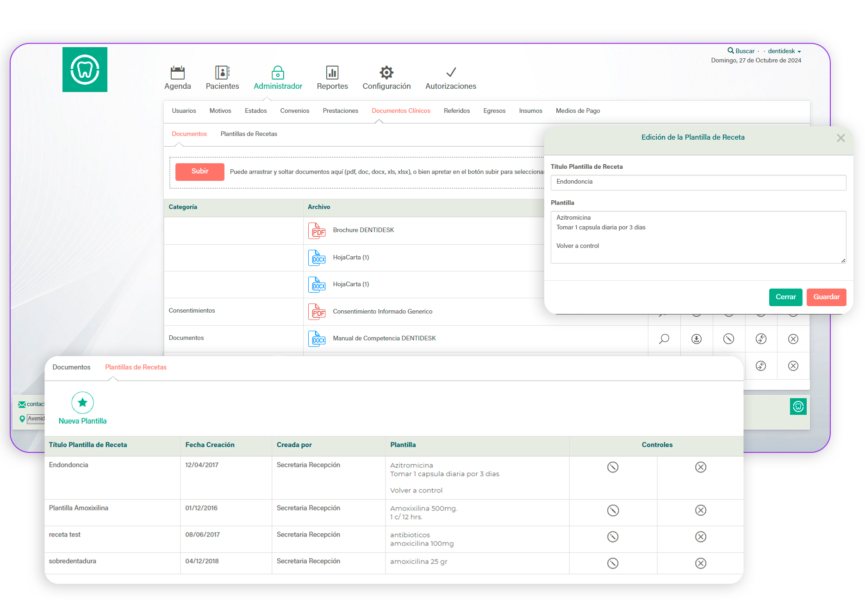The height and width of the screenshot is (616, 865).
Task: Open the Agenda calendar icon
Action: [x=177, y=73]
